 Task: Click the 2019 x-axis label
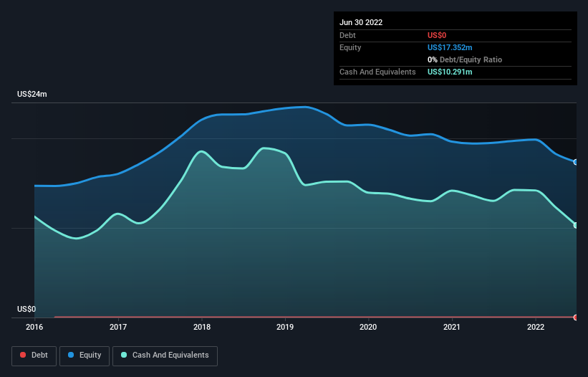[x=285, y=327]
